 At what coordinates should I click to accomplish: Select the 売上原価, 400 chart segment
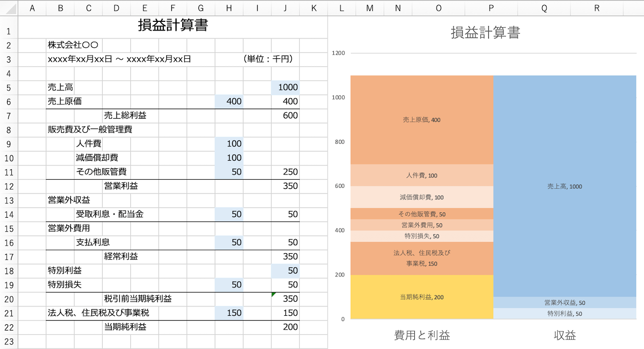pyautogui.click(x=421, y=120)
